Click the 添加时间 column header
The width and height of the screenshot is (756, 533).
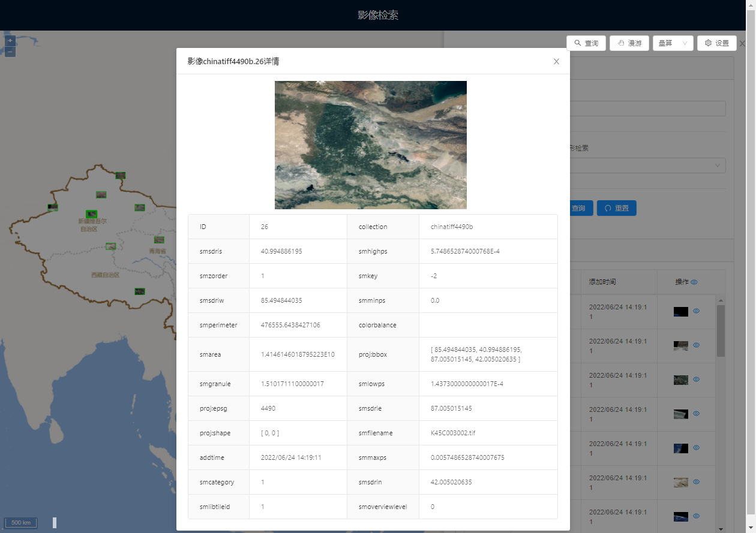(x=602, y=282)
